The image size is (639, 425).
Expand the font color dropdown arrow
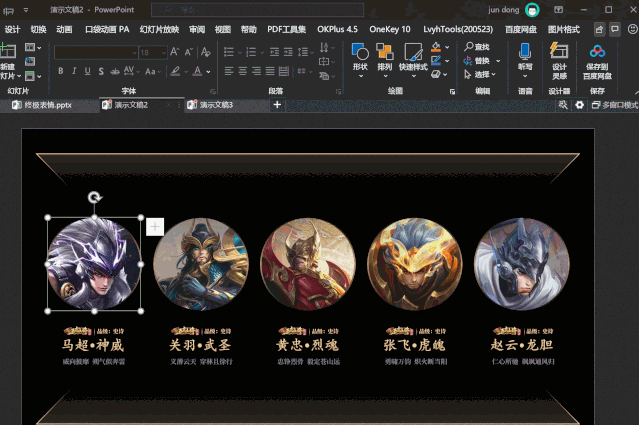[x=208, y=72]
